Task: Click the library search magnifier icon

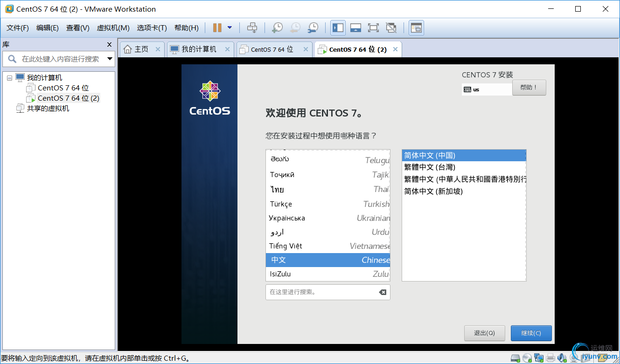Action: tap(12, 59)
